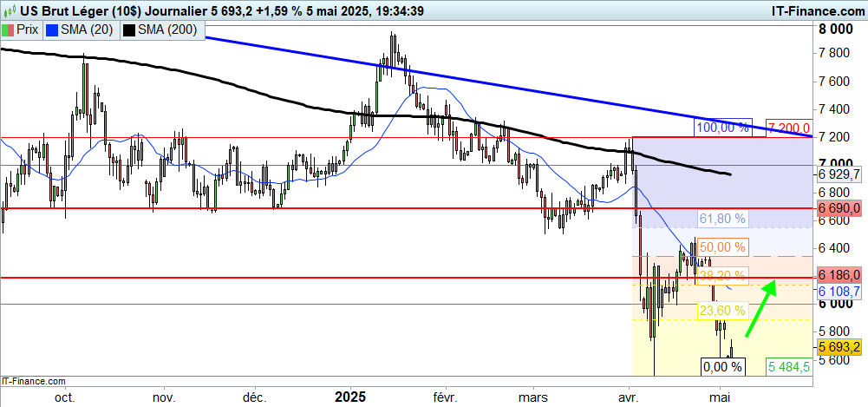868x407 pixels.
Task: Click the 5 484,5 green price label
Action: [x=789, y=367]
